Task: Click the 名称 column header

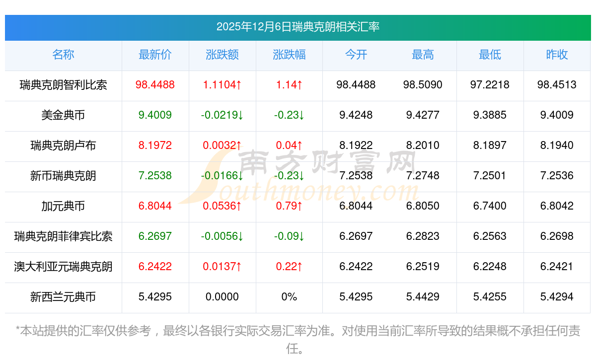Action: click(x=63, y=55)
